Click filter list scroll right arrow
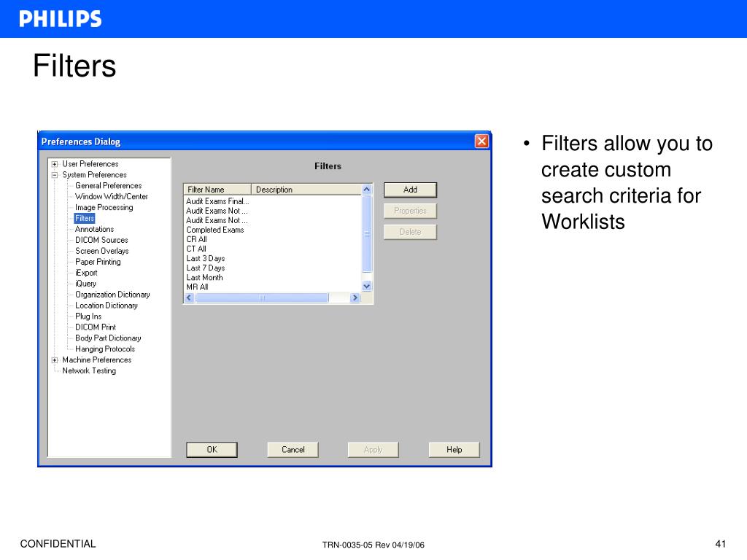The image size is (747, 560). point(355,297)
